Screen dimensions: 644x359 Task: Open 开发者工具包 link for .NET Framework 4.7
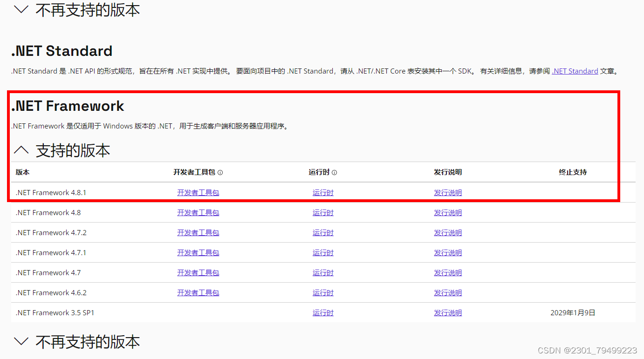click(x=198, y=273)
